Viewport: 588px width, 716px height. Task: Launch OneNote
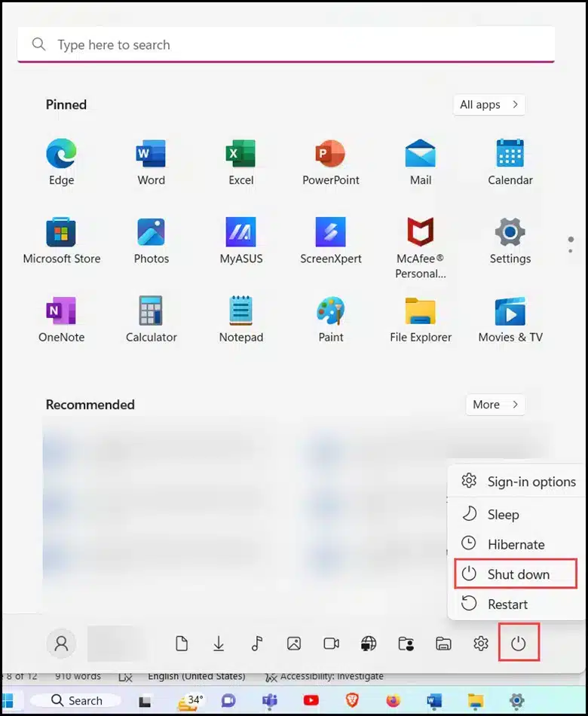(61, 320)
